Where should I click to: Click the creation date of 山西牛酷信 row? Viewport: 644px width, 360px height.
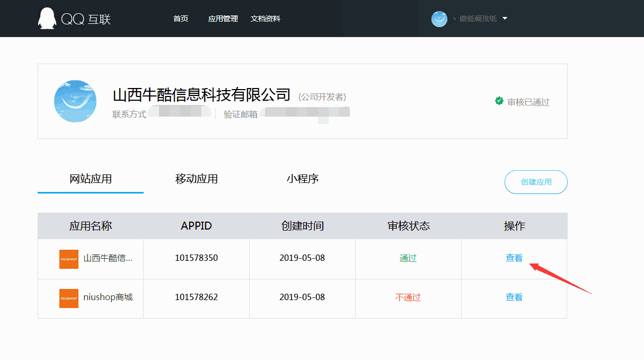coord(302,258)
